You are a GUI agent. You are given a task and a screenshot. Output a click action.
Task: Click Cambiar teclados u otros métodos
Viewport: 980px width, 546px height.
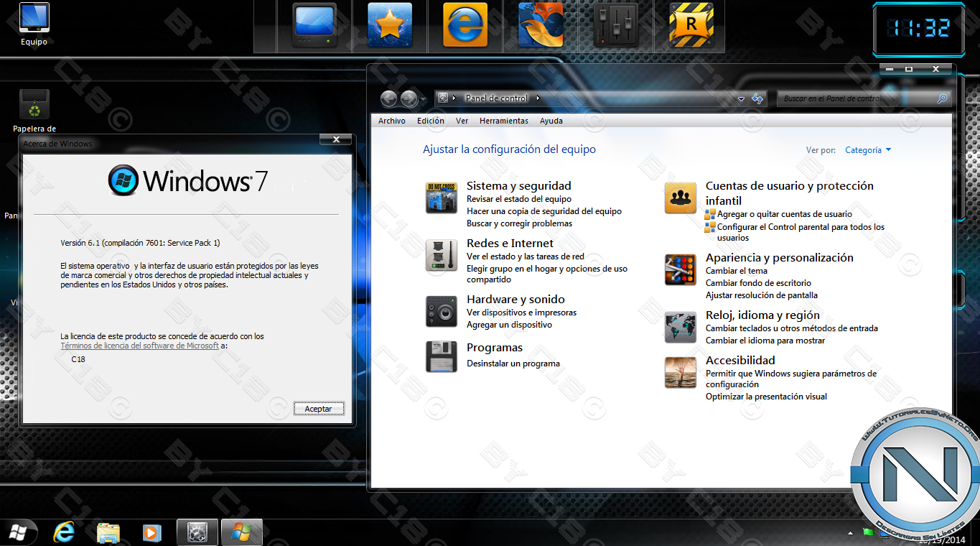[792, 328]
